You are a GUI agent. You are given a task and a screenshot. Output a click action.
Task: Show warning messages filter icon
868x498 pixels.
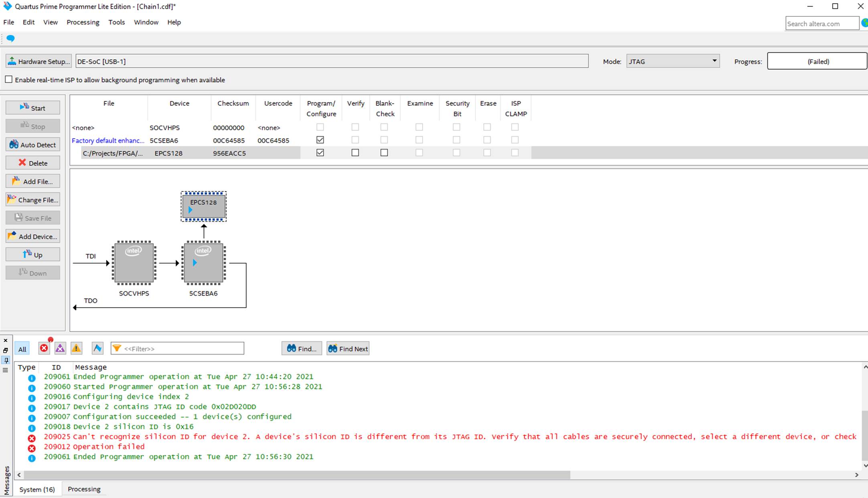(x=76, y=348)
